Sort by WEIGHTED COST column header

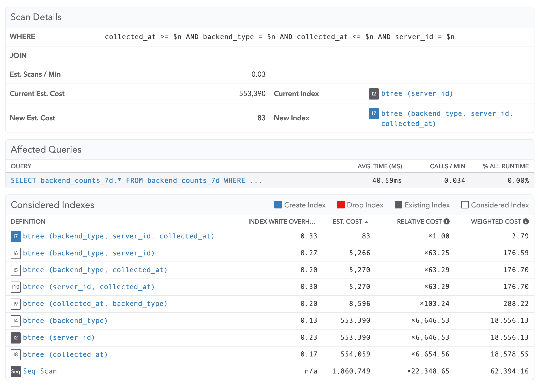click(496, 222)
